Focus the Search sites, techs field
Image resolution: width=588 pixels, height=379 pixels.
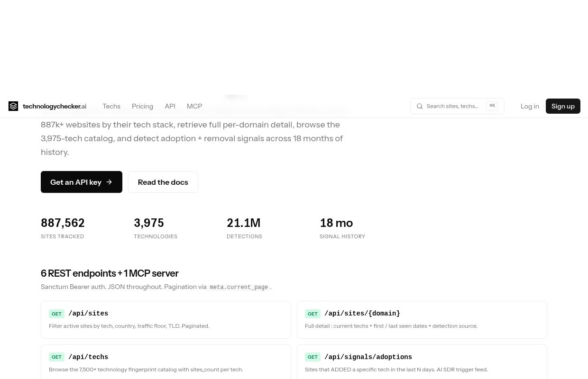[457, 106]
